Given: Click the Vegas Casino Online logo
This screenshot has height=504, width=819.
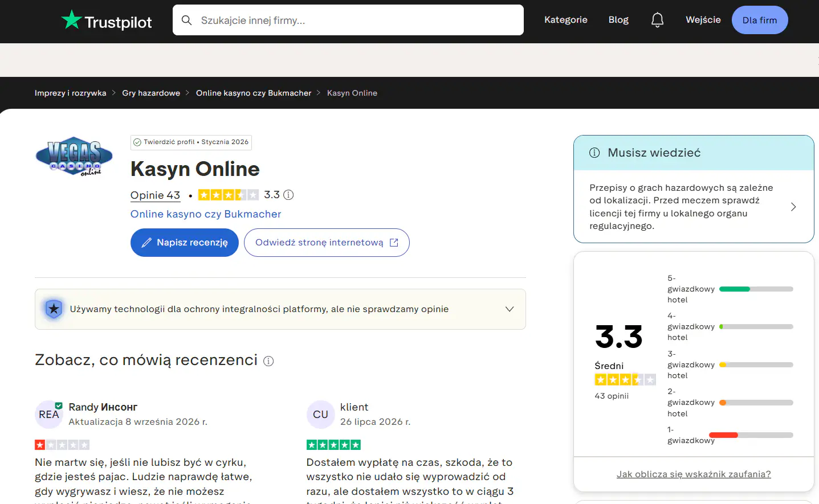Looking at the screenshot, I should pos(74,156).
